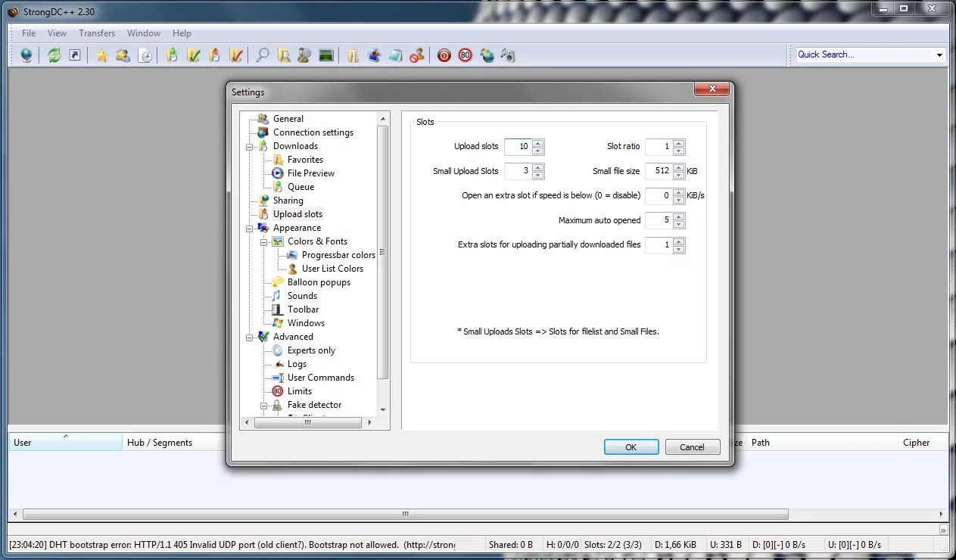Open Finished Uploads red-check toolbar icon
Viewport: 956px width, 560px height.
tap(236, 55)
